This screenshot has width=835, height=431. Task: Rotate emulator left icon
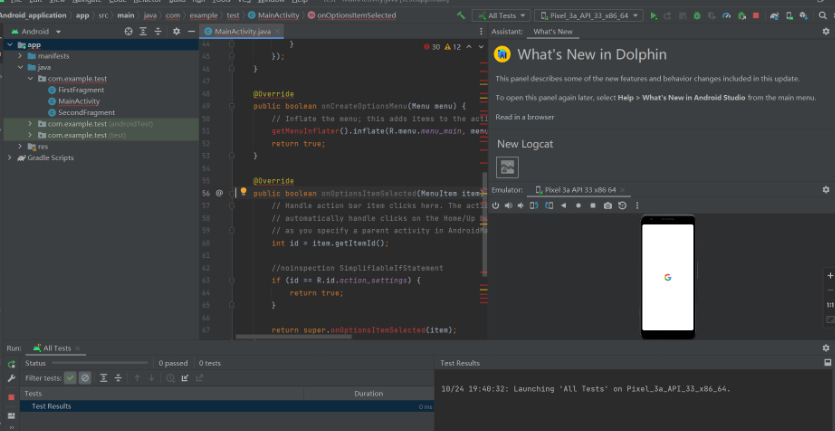click(534, 206)
